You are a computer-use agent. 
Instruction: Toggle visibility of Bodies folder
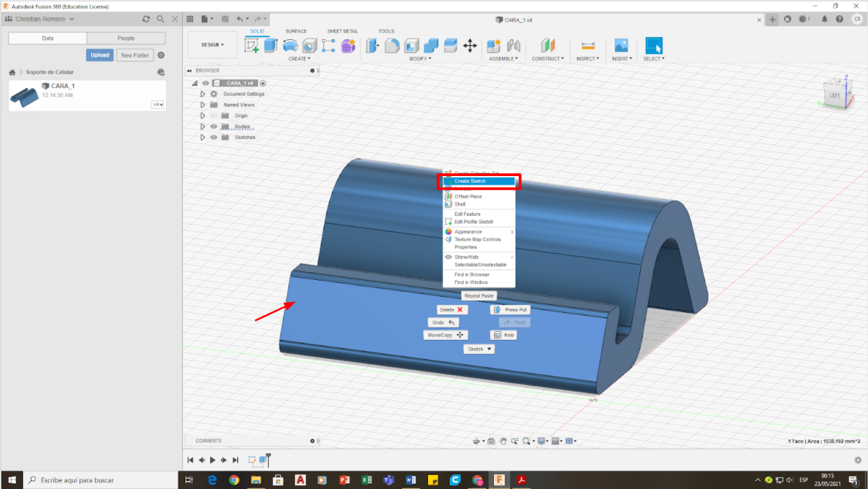point(214,127)
